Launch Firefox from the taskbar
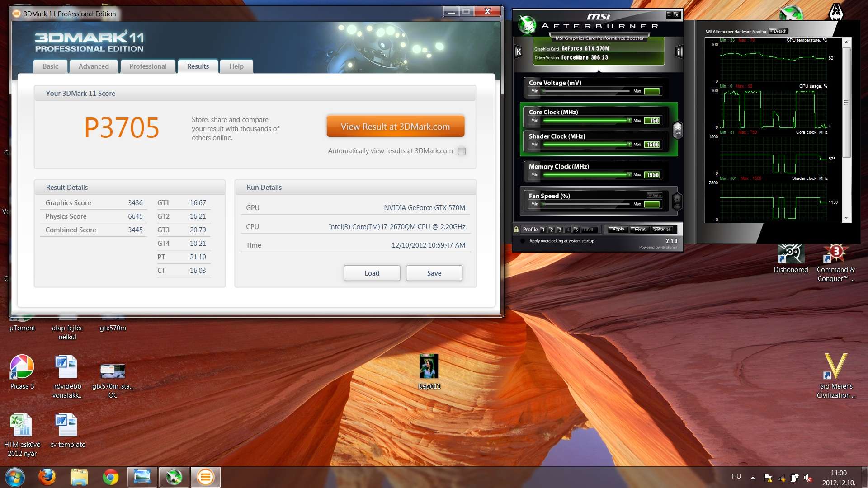This screenshot has width=868, height=488. point(47,477)
